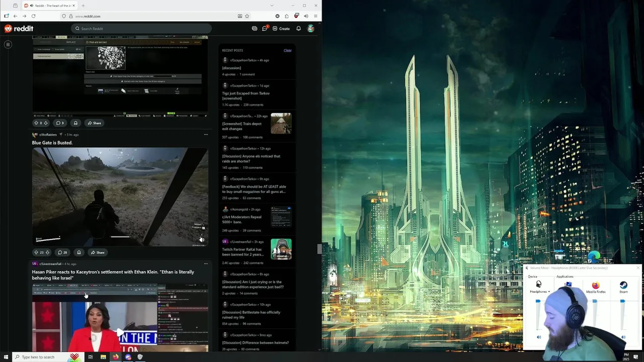Open Train depot exit changes thumbnail
644x362 pixels.
pos(281,124)
